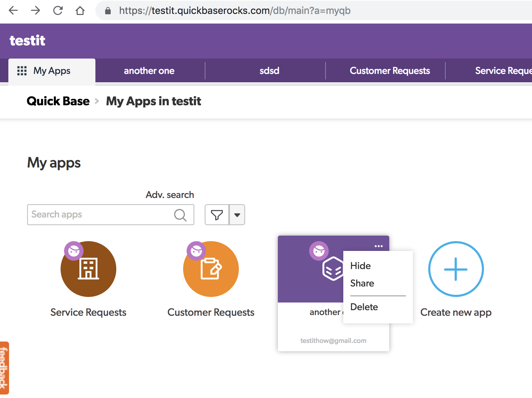
Task: Click the testit logo in the header
Action: [x=28, y=41]
